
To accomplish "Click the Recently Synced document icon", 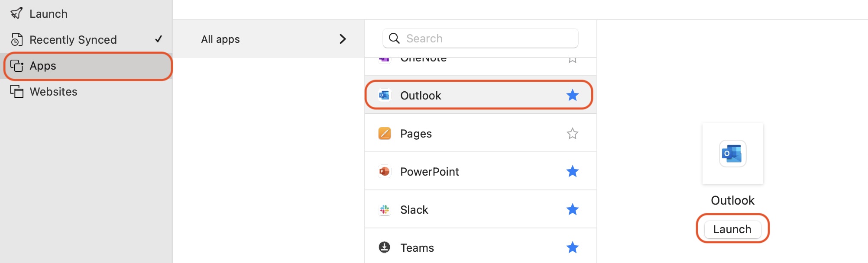I will click(x=16, y=39).
